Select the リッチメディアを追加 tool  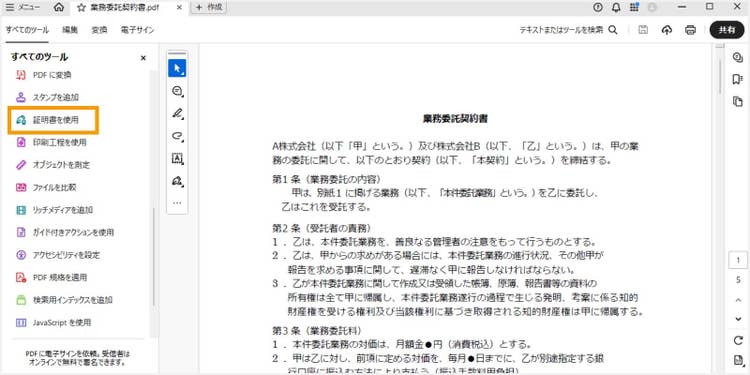(x=54, y=210)
